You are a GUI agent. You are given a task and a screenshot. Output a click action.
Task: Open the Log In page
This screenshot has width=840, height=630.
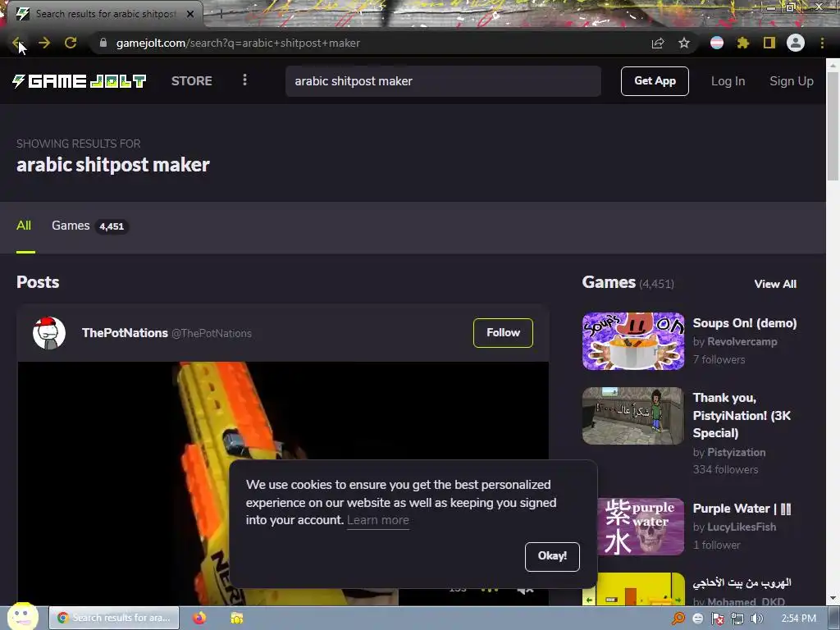[728, 81]
